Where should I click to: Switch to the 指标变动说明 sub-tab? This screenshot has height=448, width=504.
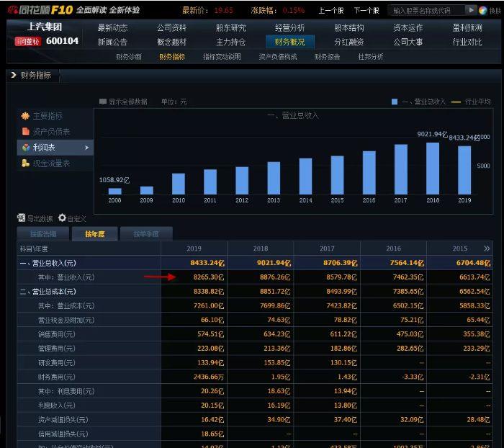click(x=222, y=57)
